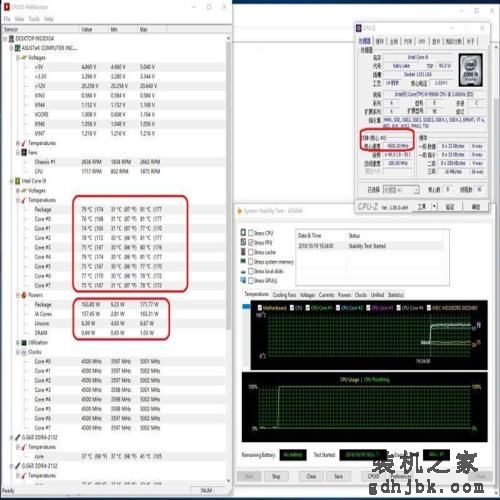Screen dimensions: 500x500
Task: Select the Chassis #1 fan row
Action: coord(113,162)
